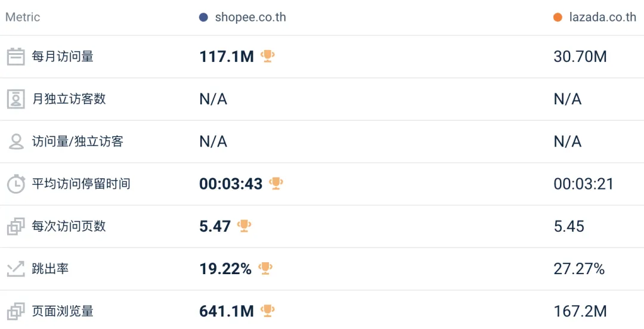Screen dimensions: 644x329
Task: Click the orange dot for lazada.co.th
Action: pyautogui.click(x=558, y=17)
